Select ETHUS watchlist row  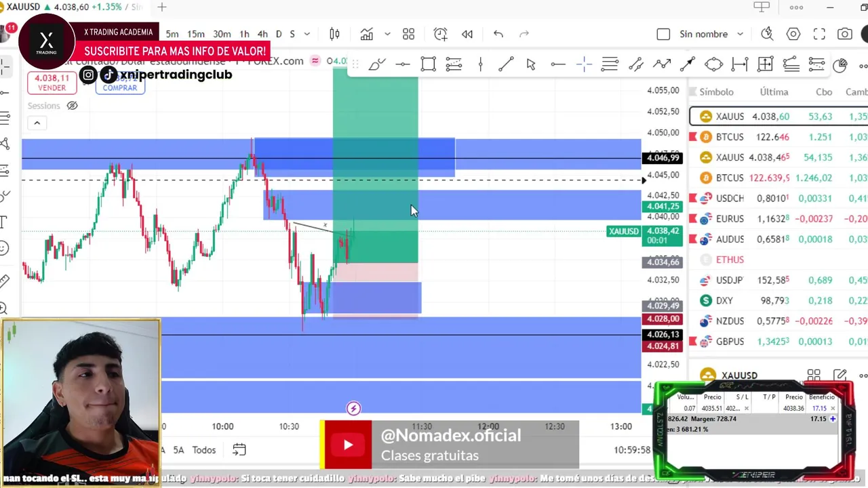778,260
